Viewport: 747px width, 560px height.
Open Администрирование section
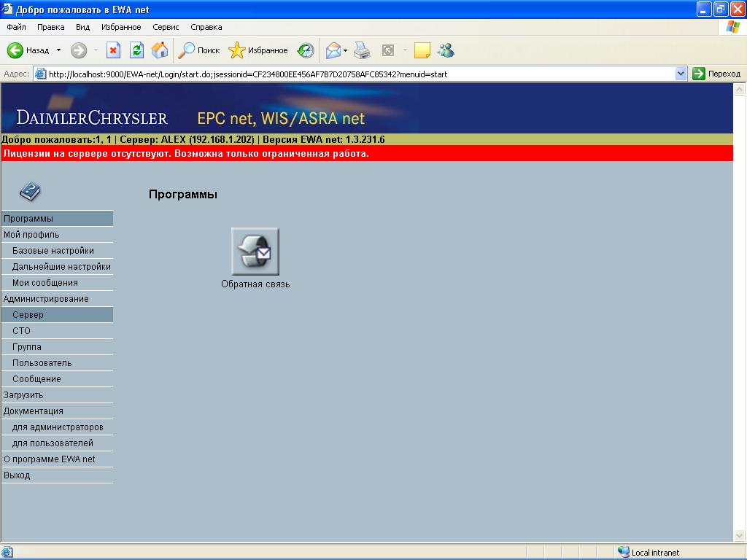point(57,298)
